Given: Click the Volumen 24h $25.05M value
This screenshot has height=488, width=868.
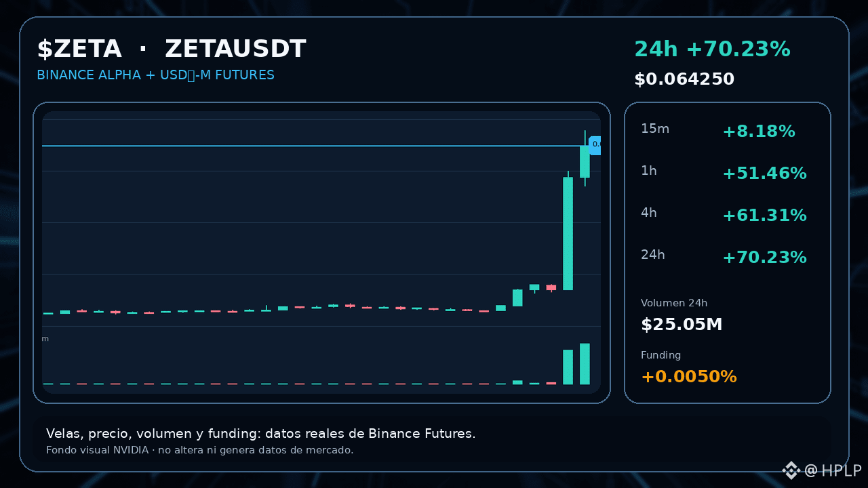Looking at the screenshot, I should coord(682,325).
